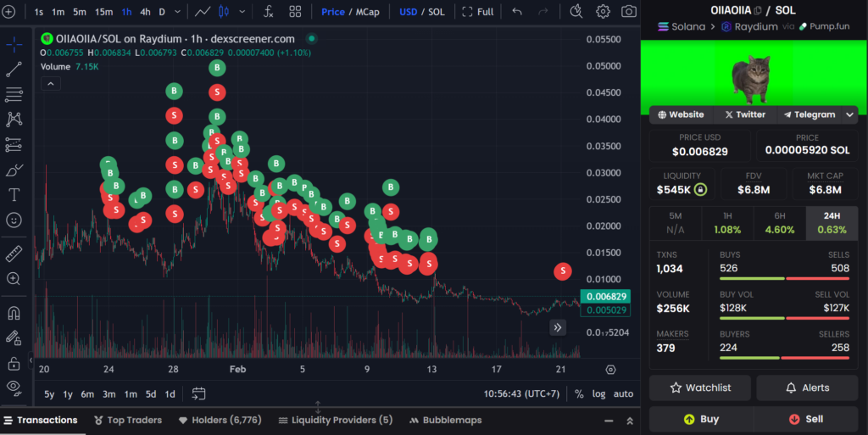Open the token Website link
Image resolution: width=868 pixels, height=435 pixels.
click(x=681, y=114)
